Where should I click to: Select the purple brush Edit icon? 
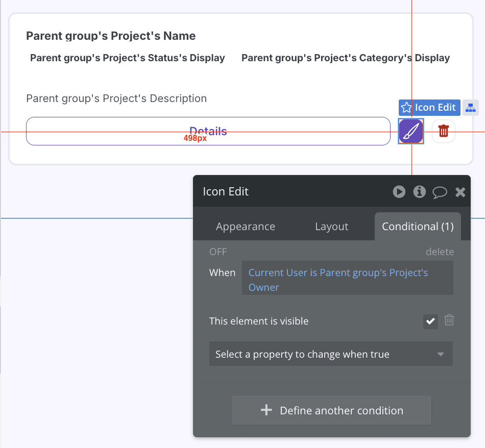[x=411, y=131]
